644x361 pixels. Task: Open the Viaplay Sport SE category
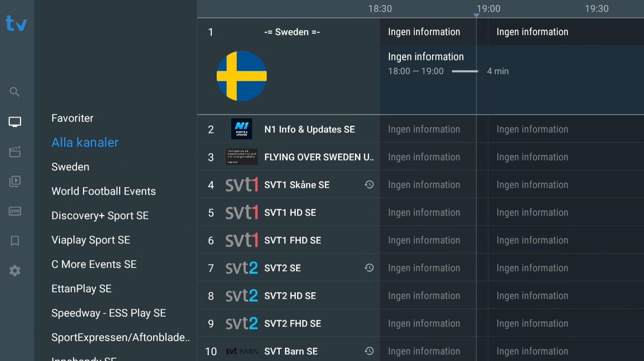point(91,240)
